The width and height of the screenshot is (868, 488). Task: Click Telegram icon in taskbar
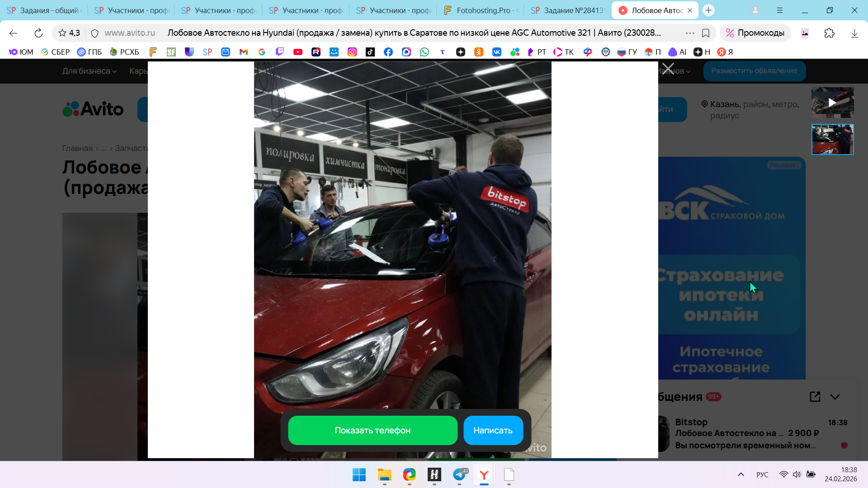click(x=460, y=474)
